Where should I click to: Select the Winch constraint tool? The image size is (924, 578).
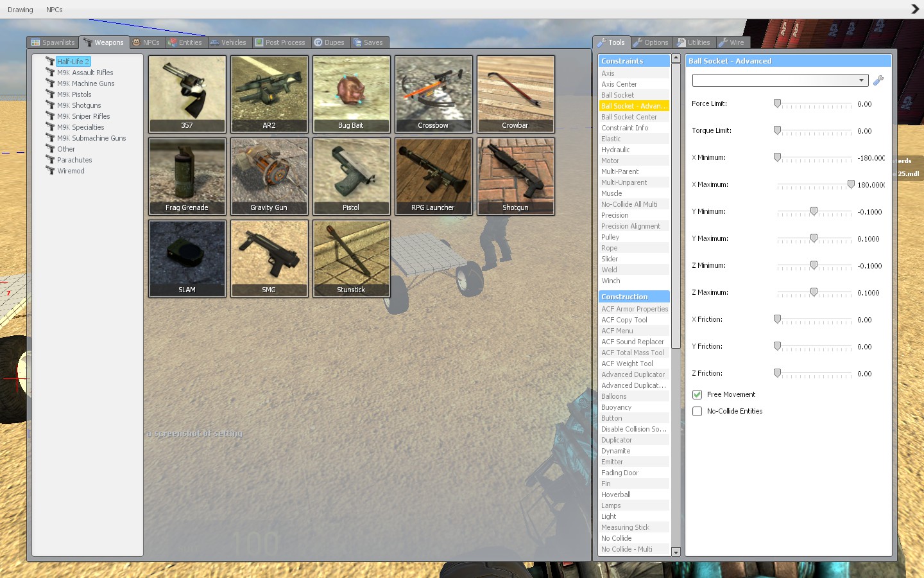634,281
